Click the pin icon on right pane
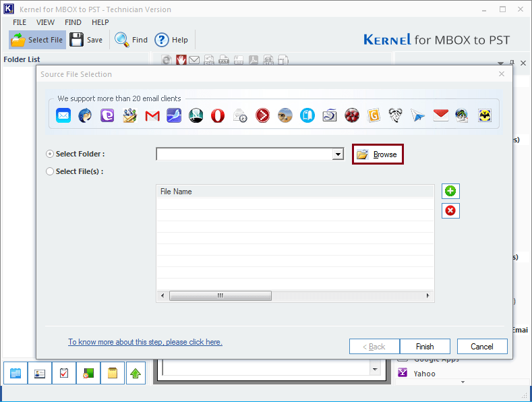The image size is (532, 402). click(x=512, y=63)
